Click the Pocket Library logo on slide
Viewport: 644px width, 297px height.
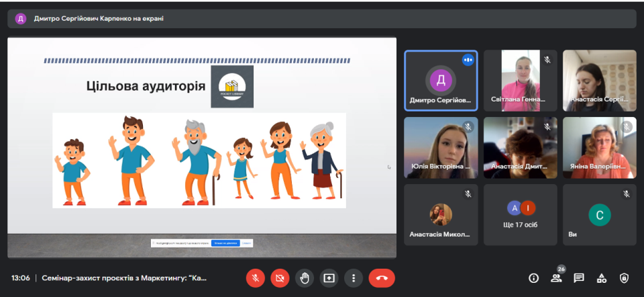(232, 87)
